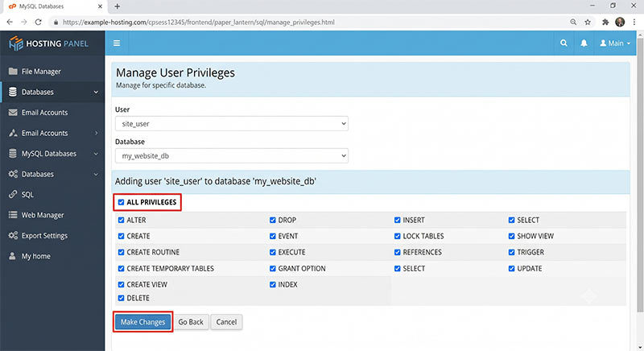Open the Database dropdown showing my_website_db
This screenshot has width=644, height=351.
click(x=232, y=155)
